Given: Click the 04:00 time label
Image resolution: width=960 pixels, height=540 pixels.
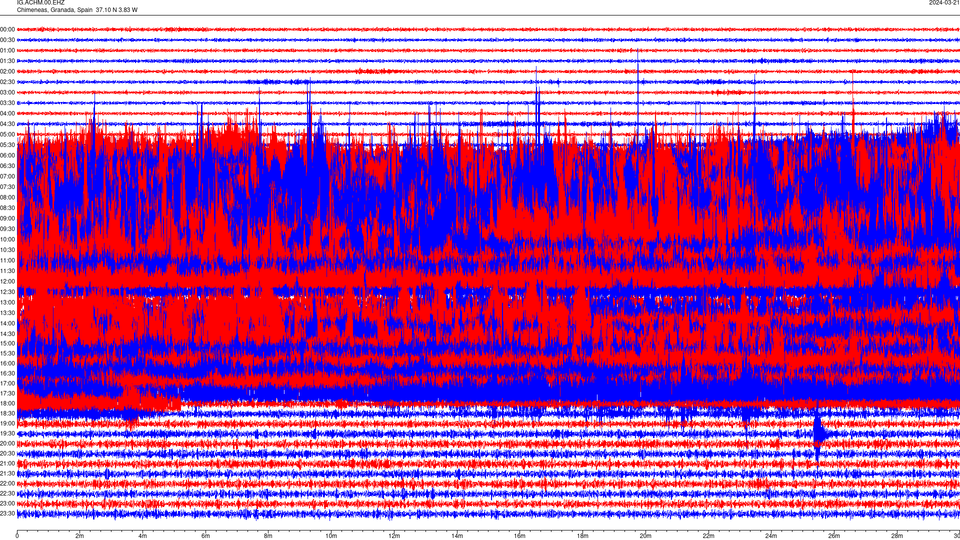Looking at the screenshot, I should [8, 113].
